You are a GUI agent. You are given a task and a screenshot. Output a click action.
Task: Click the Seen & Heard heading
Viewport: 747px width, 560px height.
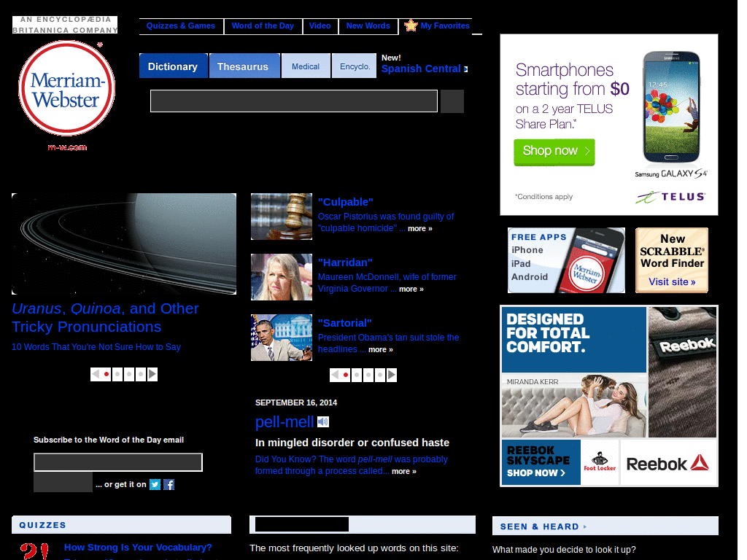coord(539,526)
